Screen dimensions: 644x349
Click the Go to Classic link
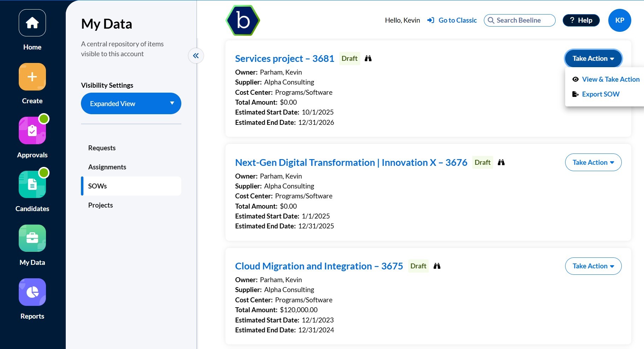[457, 21]
